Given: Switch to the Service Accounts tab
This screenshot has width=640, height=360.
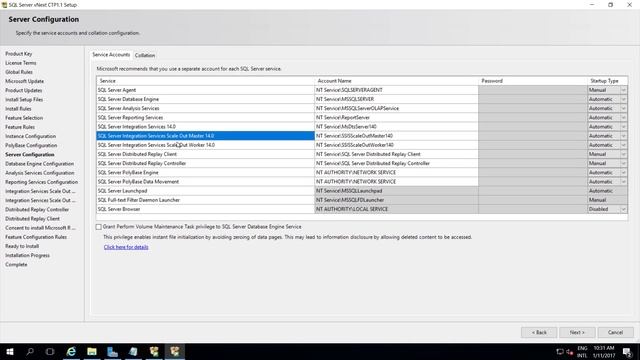Looking at the screenshot, I should (111, 55).
